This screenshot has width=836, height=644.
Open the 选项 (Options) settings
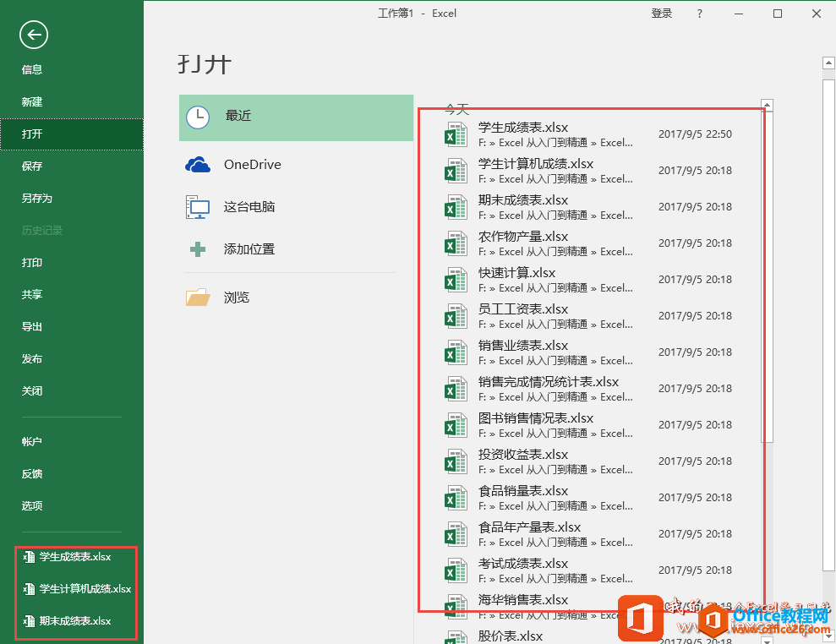tap(32, 505)
